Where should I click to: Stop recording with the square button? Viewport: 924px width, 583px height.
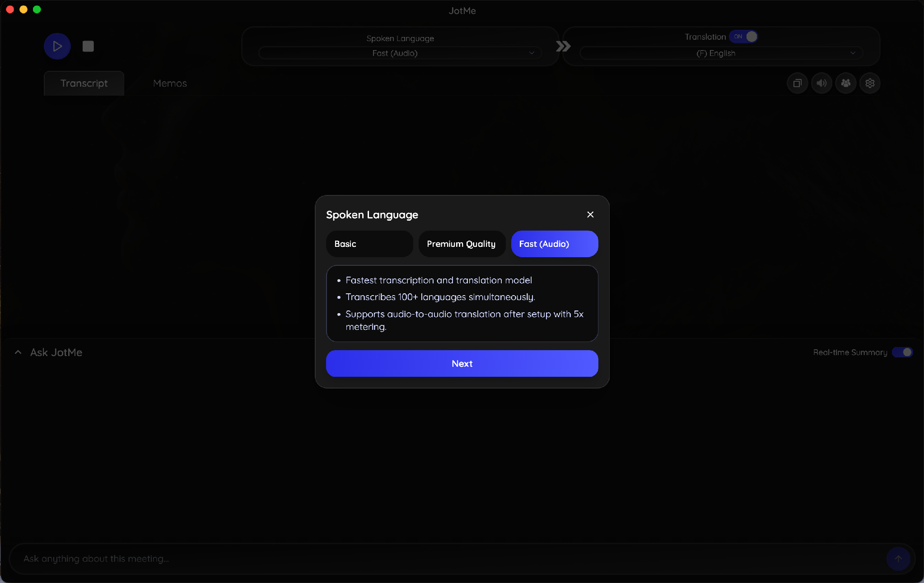point(88,46)
